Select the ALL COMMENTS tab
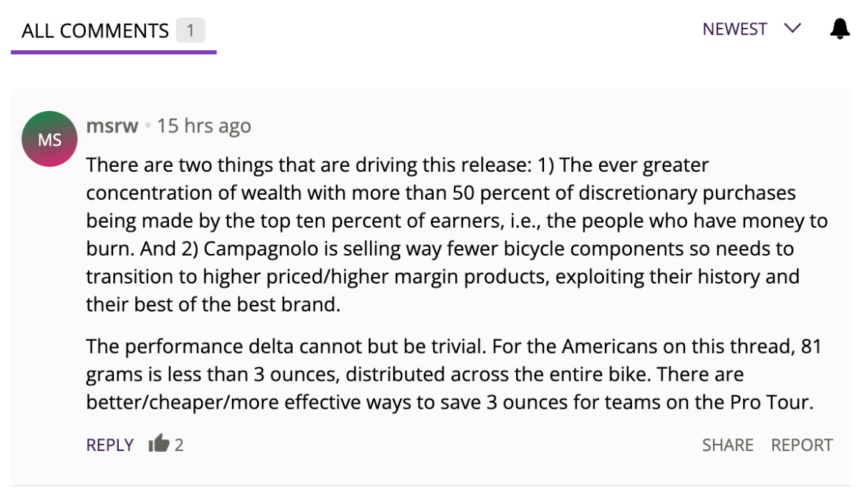 95,31
